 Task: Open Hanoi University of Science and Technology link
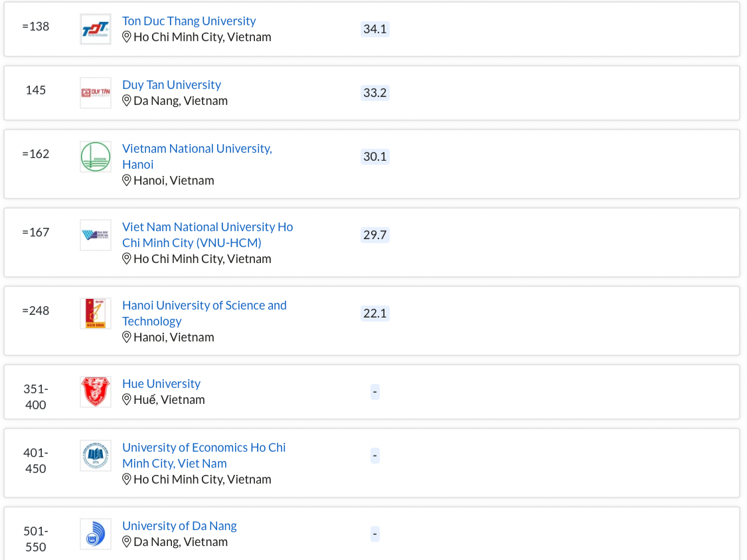point(204,306)
